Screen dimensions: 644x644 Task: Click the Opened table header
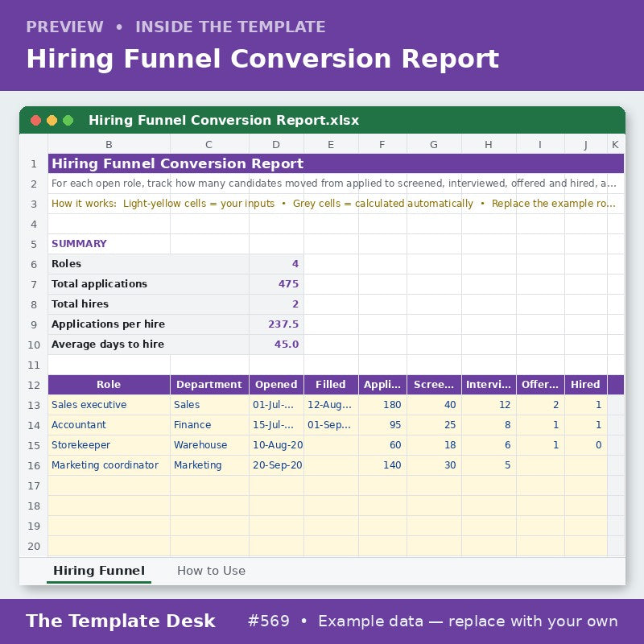pyautogui.click(x=276, y=385)
